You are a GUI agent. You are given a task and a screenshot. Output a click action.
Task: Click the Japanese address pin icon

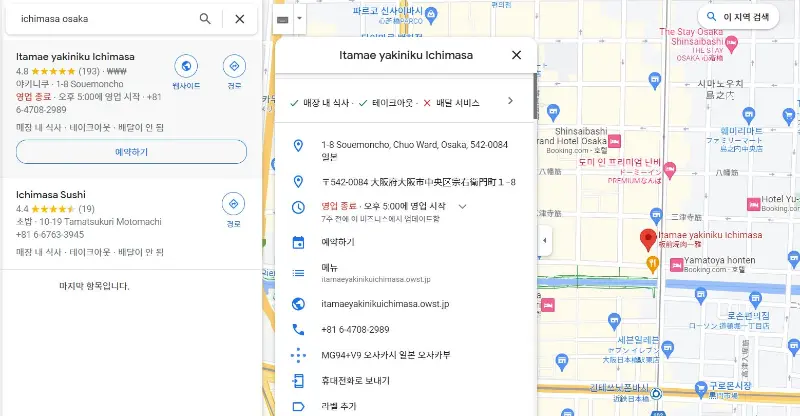click(298, 181)
